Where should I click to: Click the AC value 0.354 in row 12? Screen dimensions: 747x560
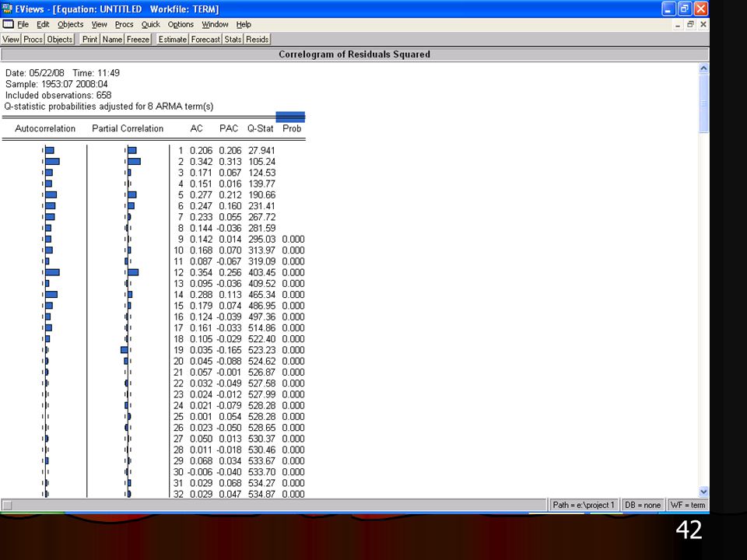pyautogui.click(x=201, y=272)
